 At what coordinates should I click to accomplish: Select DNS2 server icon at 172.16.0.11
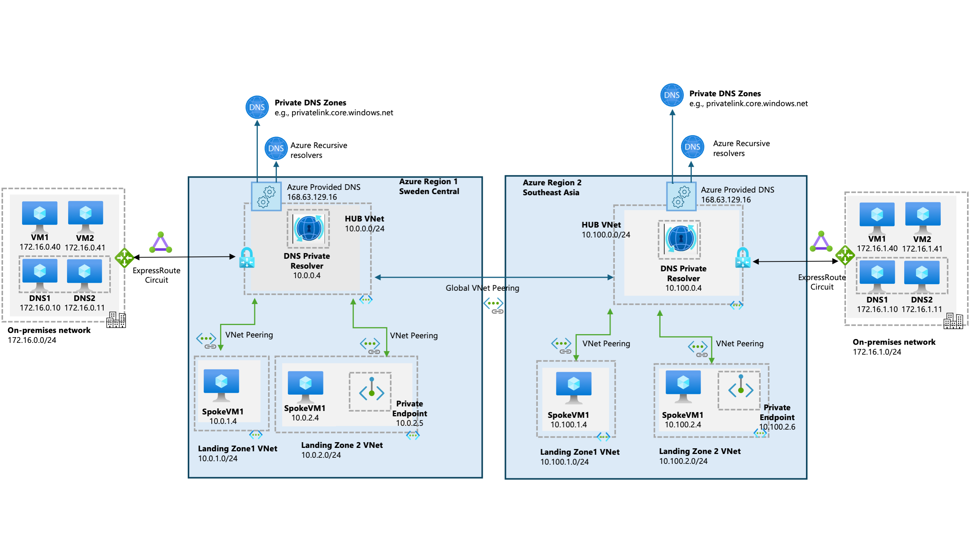point(85,275)
